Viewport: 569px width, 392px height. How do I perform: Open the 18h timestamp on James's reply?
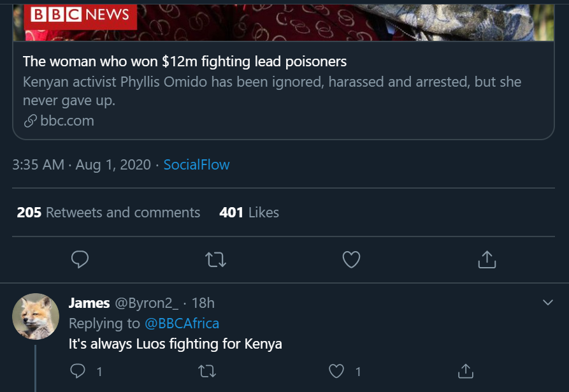(203, 303)
